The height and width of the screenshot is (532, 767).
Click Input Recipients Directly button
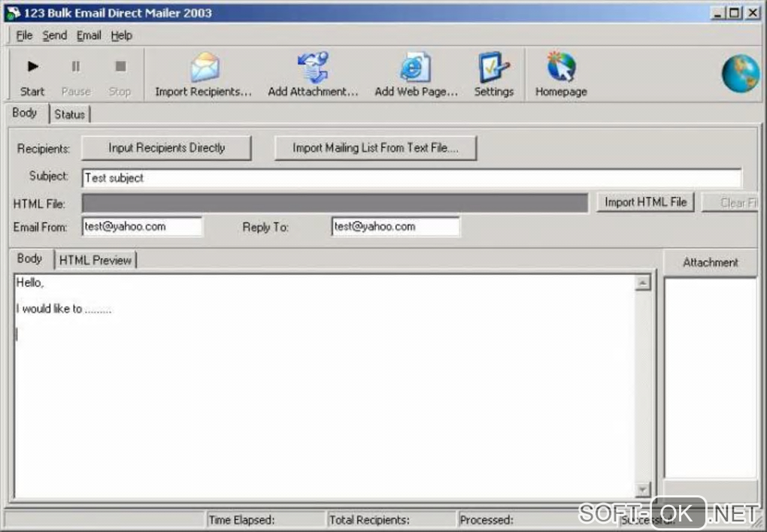[x=166, y=148]
